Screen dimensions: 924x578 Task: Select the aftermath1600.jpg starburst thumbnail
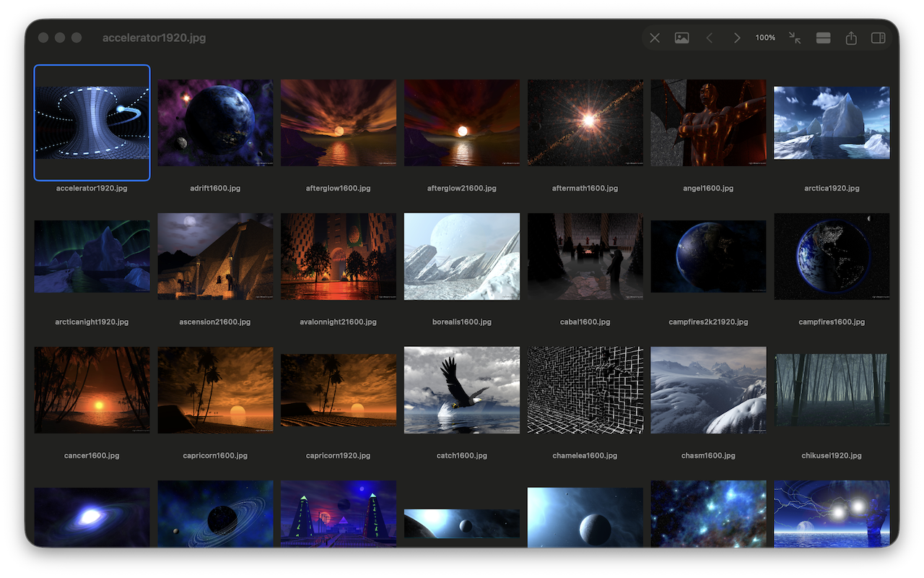[x=585, y=123]
